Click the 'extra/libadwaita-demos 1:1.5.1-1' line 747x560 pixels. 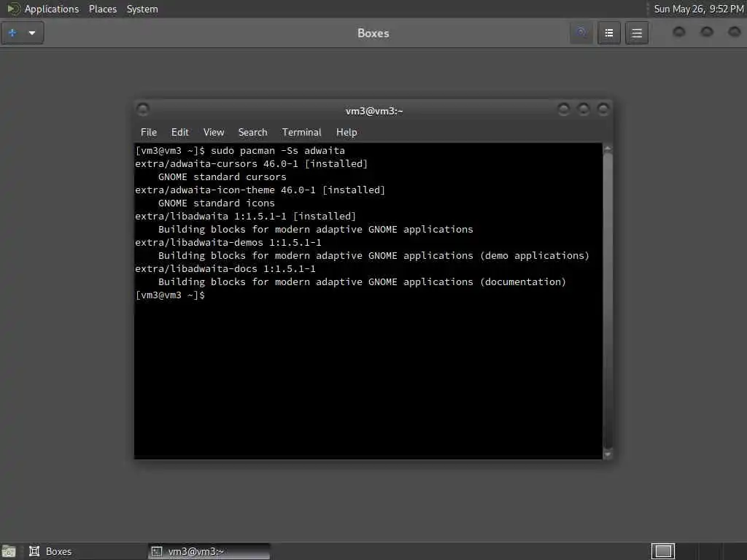[228, 242]
